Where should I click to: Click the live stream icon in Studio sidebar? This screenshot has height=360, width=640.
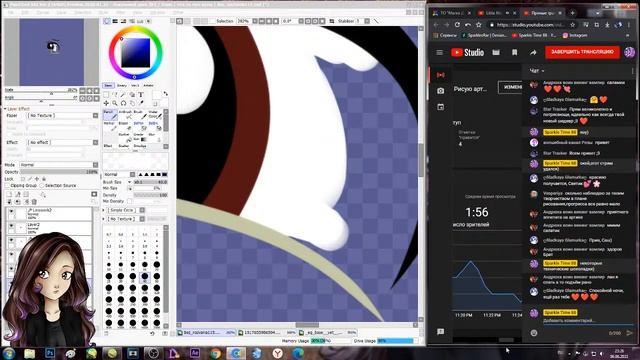440,75
